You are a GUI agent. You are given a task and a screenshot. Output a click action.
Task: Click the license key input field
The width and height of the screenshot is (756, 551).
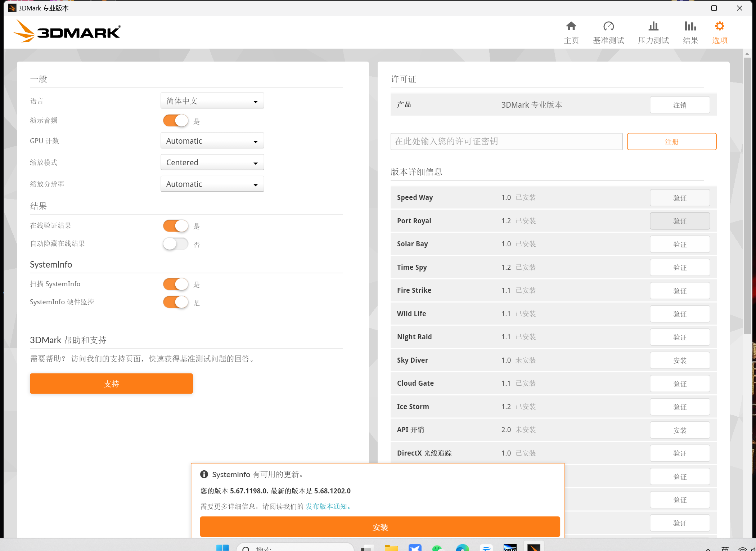click(506, 142)
